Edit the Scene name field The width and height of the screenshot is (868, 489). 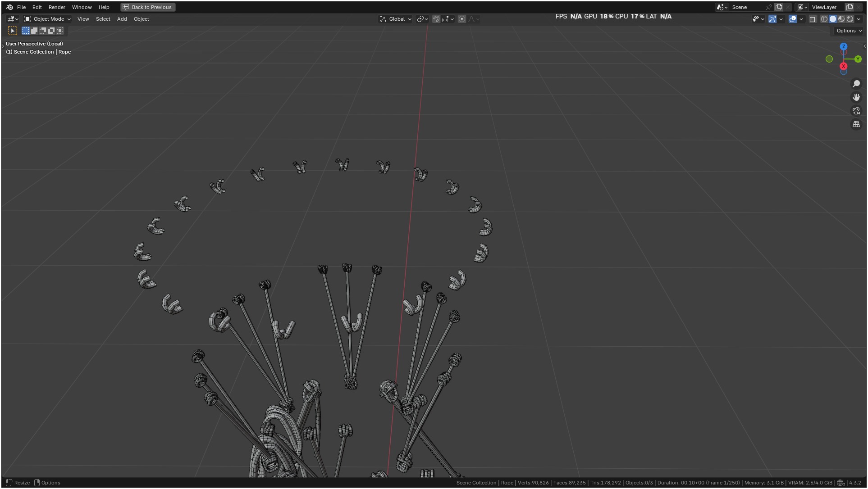[747, 7]
